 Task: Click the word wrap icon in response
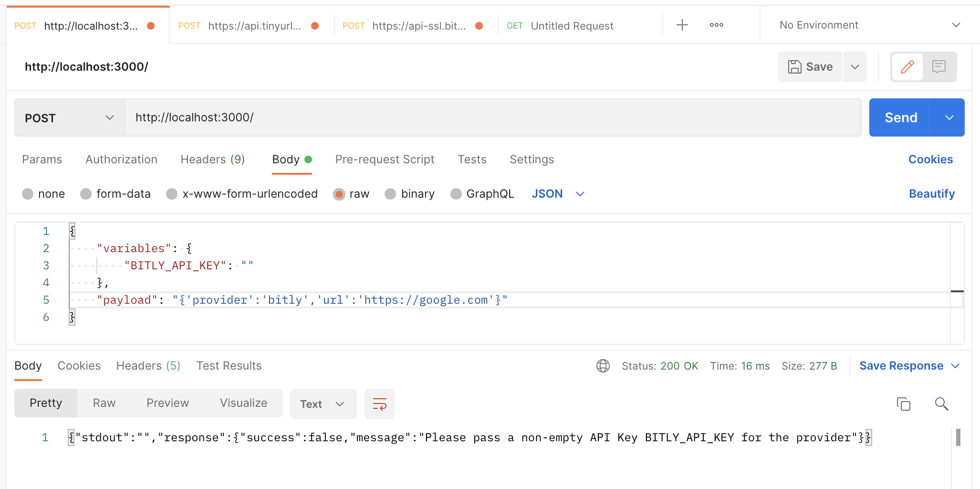(x=379, y=404)
